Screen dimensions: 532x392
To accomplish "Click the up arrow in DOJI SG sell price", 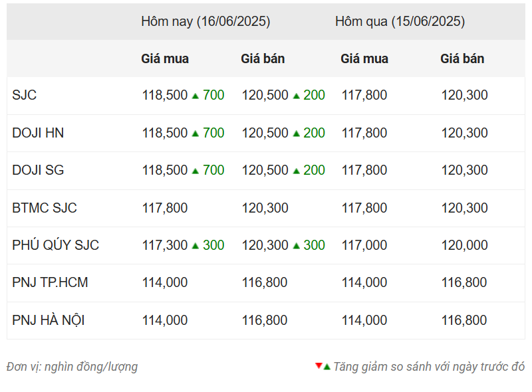I will pos(296,171).
